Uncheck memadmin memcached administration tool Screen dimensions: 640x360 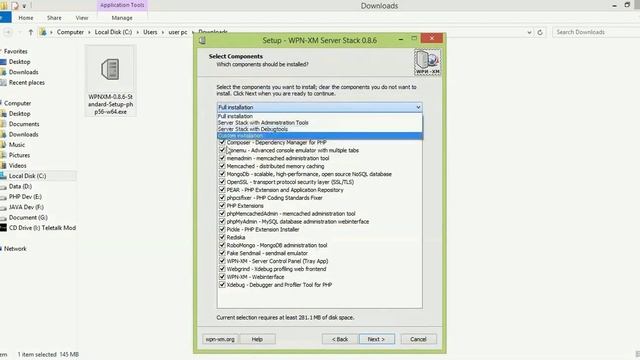tap(222, 158)
